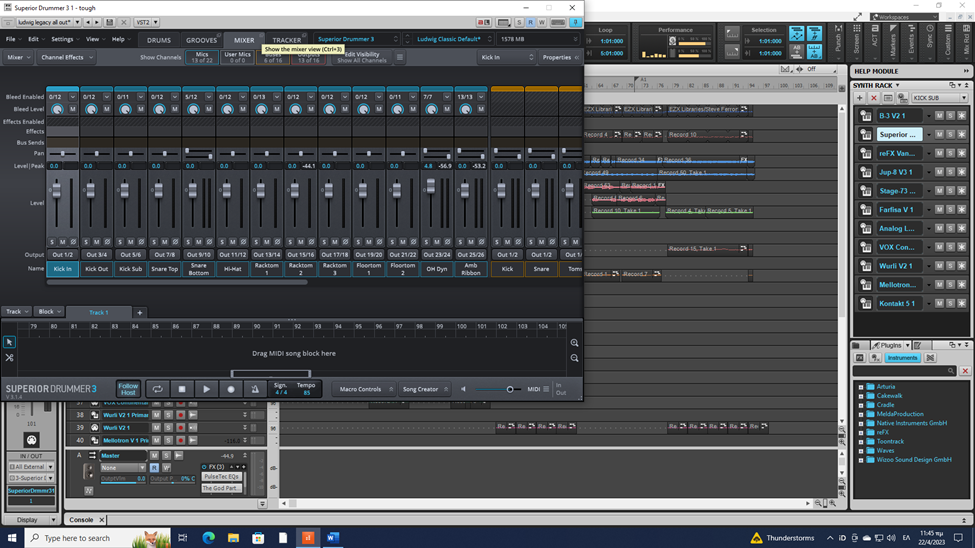Open the Superior Drummer 3 library selector
Viewport: 975px width, 548px height.
click(x=356, y=39)
